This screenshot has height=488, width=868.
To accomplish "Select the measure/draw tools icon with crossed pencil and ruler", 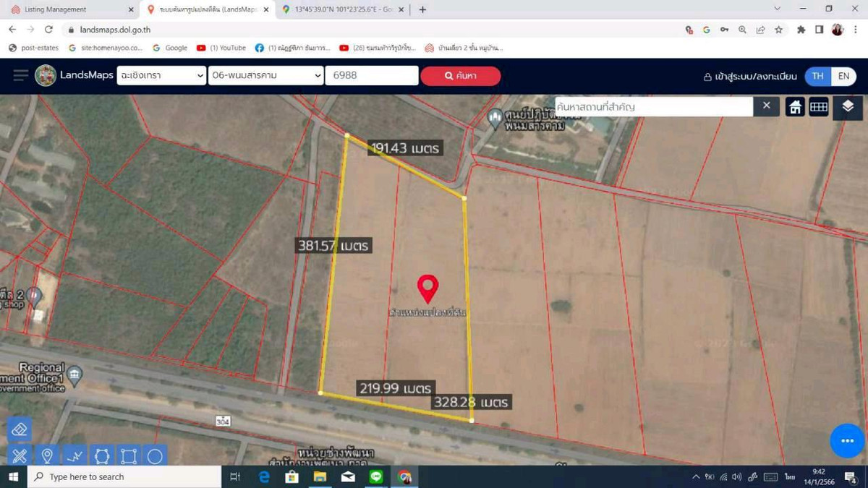I will pos(20,456).
